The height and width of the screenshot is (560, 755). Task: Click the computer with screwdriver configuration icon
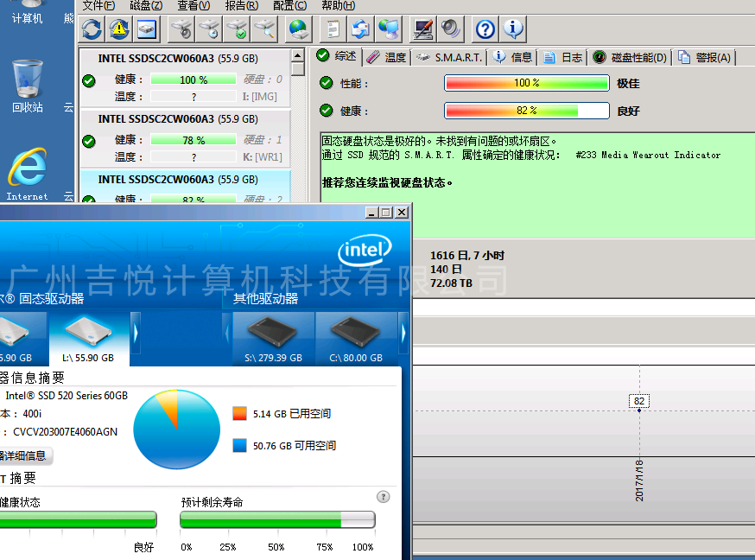click(422, 29)
